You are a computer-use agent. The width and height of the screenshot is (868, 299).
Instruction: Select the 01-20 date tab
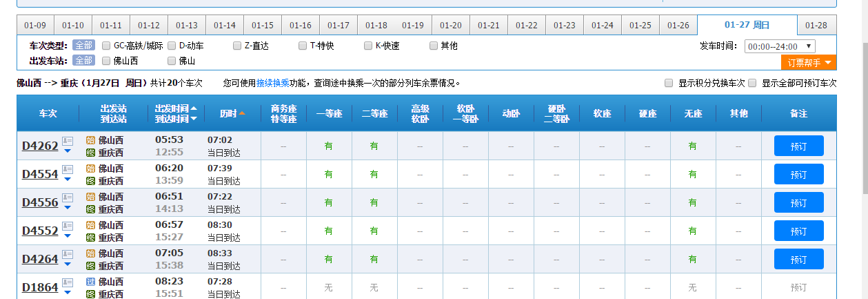(x=451, y=26)
